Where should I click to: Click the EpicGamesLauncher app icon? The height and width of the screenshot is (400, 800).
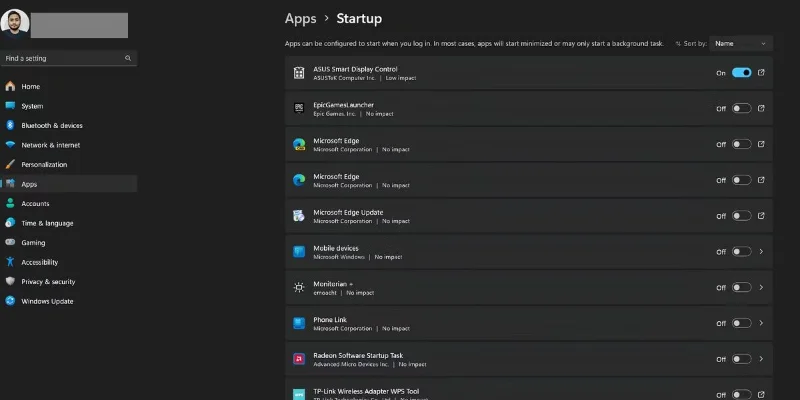tap(298, 109)
